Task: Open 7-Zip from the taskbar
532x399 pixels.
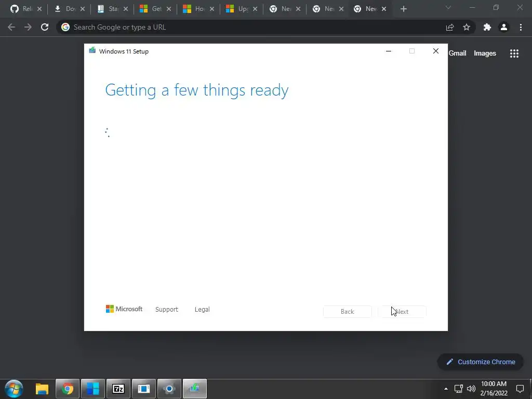Action: [118, 389]
